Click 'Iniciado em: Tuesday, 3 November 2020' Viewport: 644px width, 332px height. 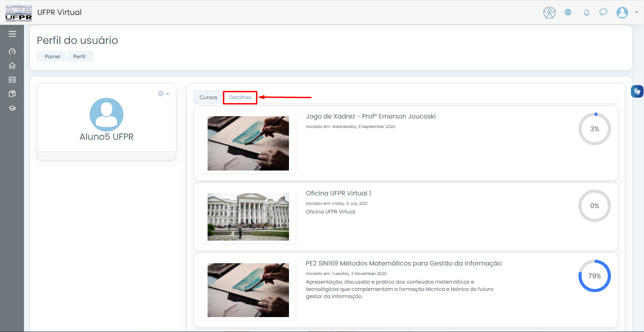[346, 274]
